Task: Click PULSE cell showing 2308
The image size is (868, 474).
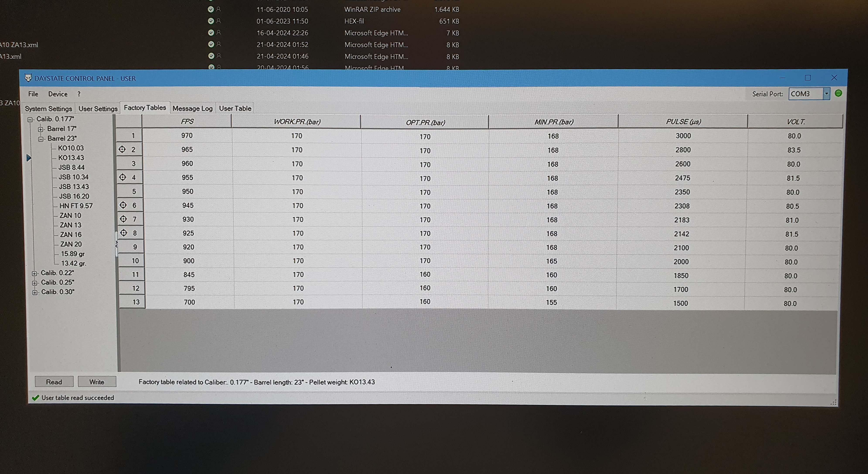Action: [x=682, y=206]
